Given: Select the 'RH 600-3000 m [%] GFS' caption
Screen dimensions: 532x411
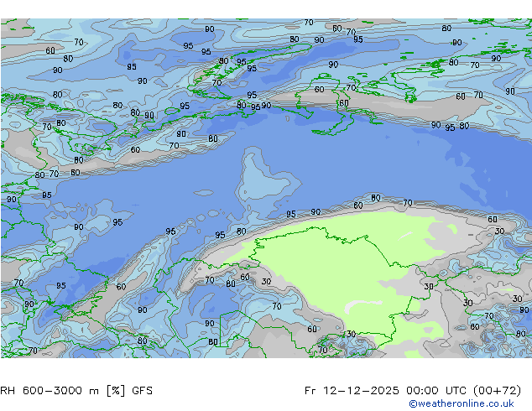Looking at the screenshot, I should pyautogui.click(x=76, y=391).
